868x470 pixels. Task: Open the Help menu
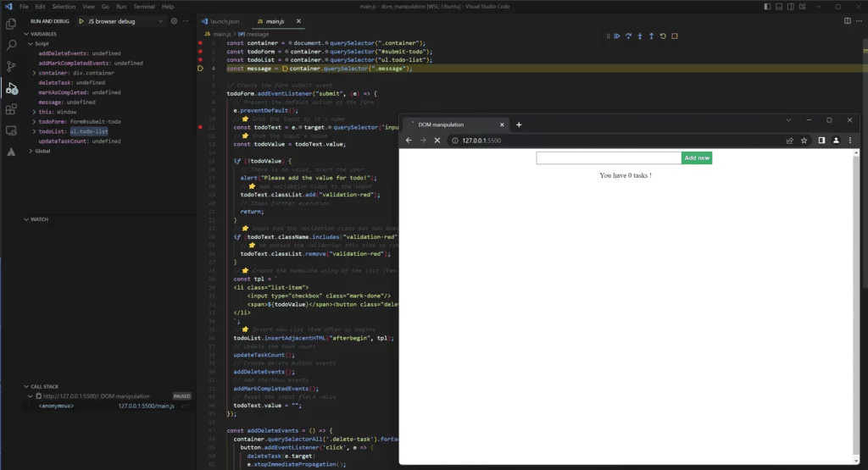[x=168, y=7]
